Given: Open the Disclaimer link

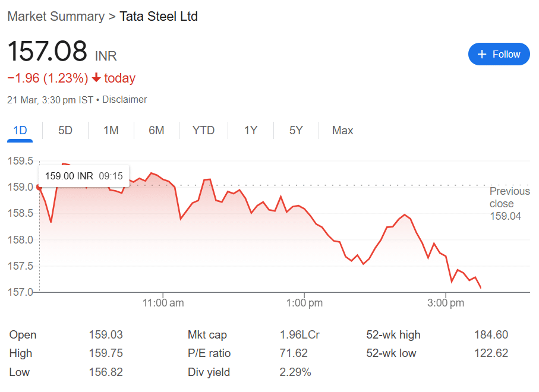Looking at the screenshot, I should 124,100.
